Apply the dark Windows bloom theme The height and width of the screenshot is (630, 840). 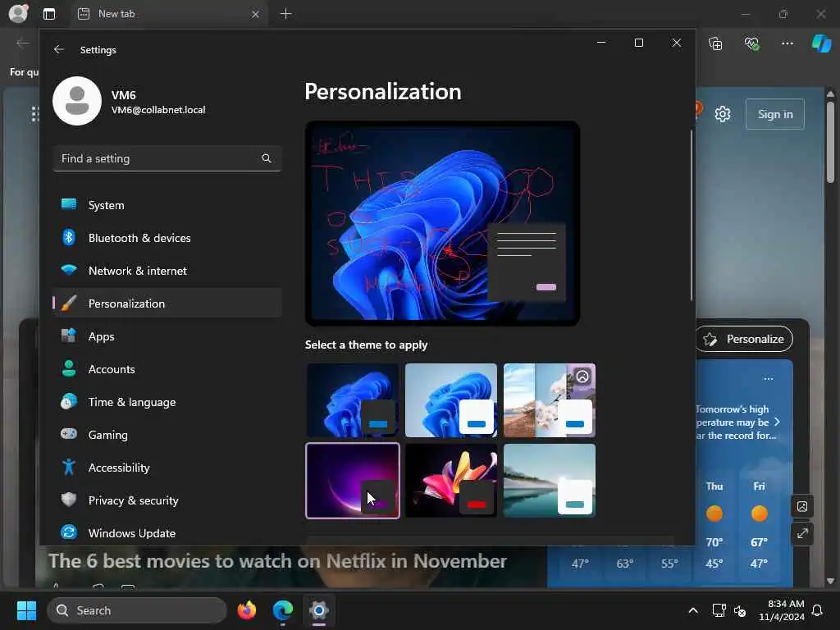pyautogui.click(x=353, y=400)
